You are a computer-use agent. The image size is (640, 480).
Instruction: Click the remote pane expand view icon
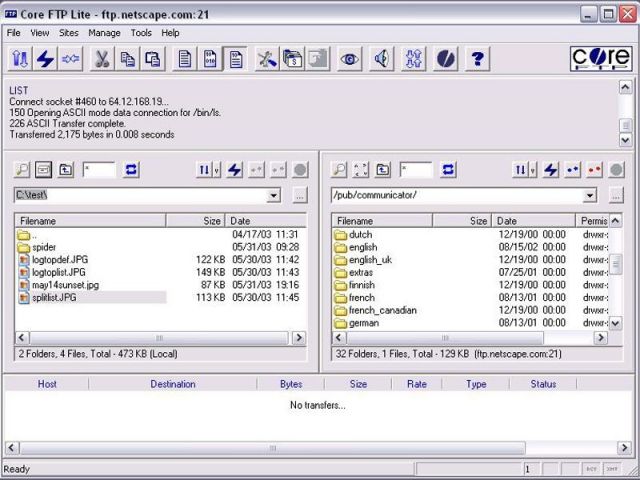click(360, 169)
